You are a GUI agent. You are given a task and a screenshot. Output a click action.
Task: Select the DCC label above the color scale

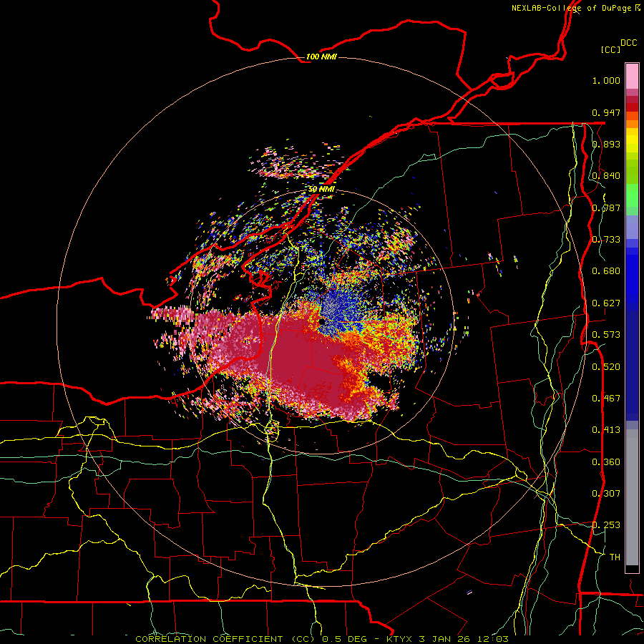click(x=628, y=43)
